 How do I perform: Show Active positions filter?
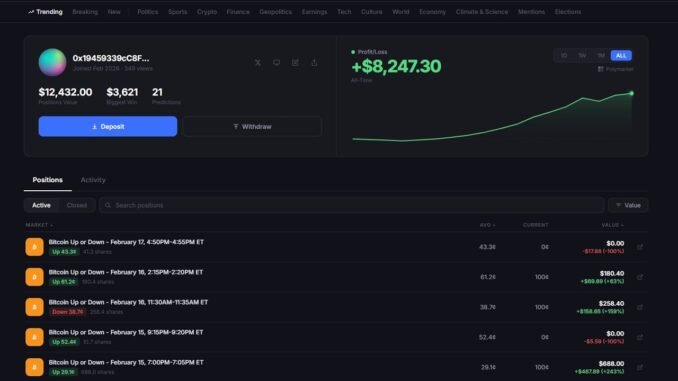(x=41, y=205)
